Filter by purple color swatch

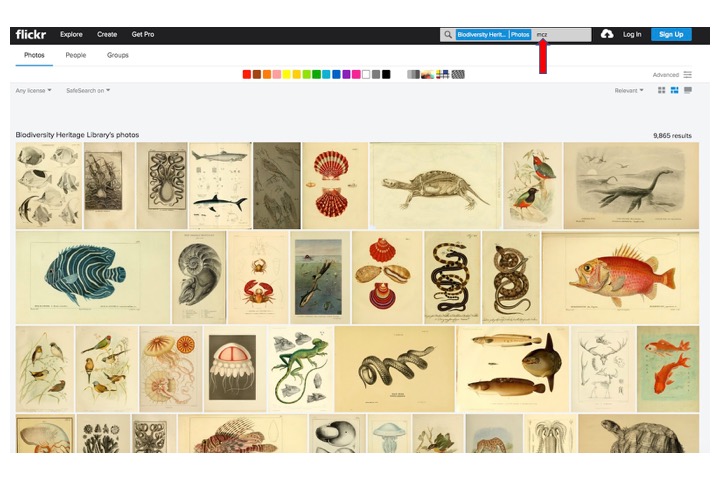[346, 74]
